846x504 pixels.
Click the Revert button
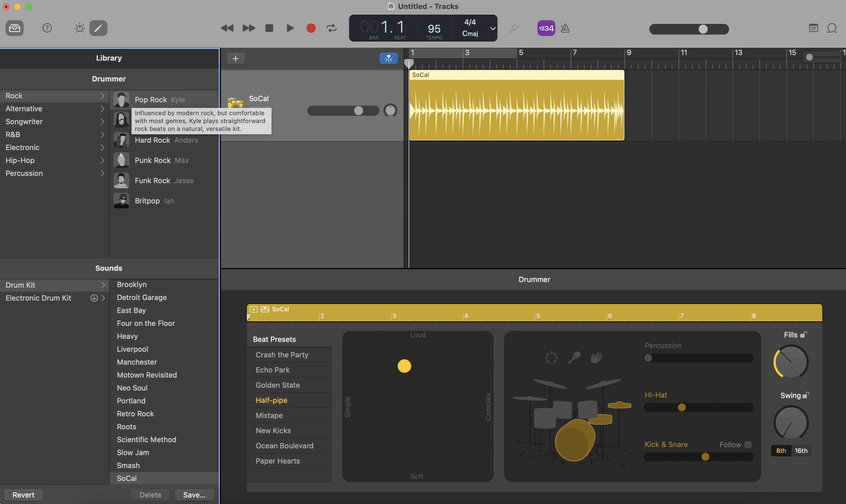click(23, 495)
